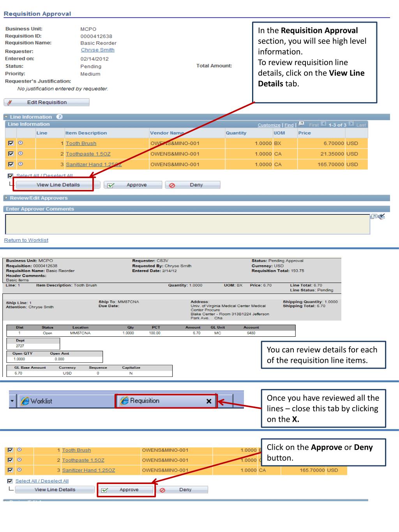Click lower Select All / Deselect All link
Screen dimensions: 399x532
click(42, 481)
